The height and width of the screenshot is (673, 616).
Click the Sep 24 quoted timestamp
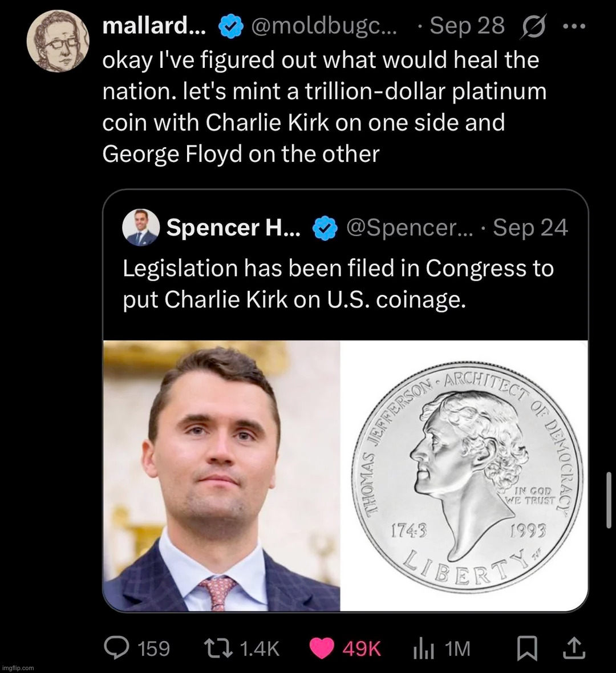click(x=530, y=228)
